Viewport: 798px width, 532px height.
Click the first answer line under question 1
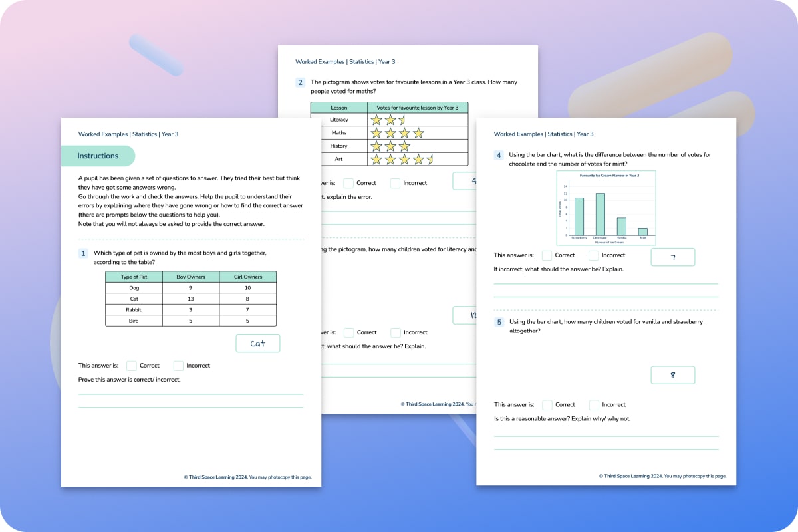click(x=191, y=394)
